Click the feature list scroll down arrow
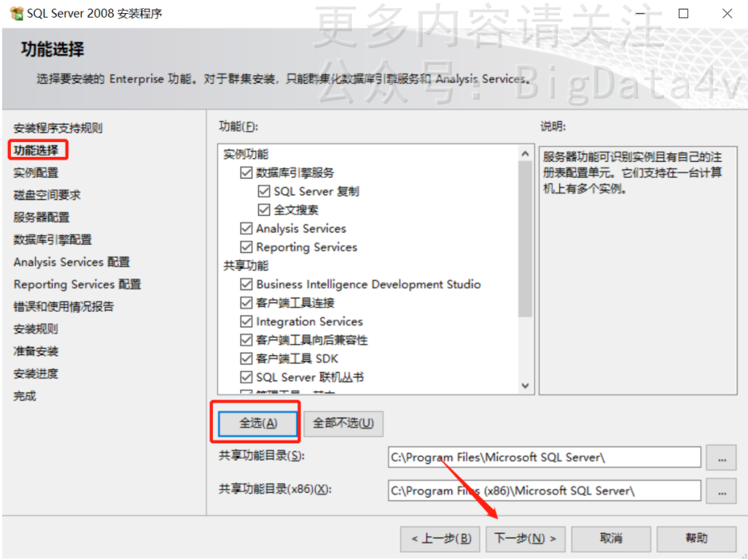Viewport: 748px width, 560px height. (525, 386)
